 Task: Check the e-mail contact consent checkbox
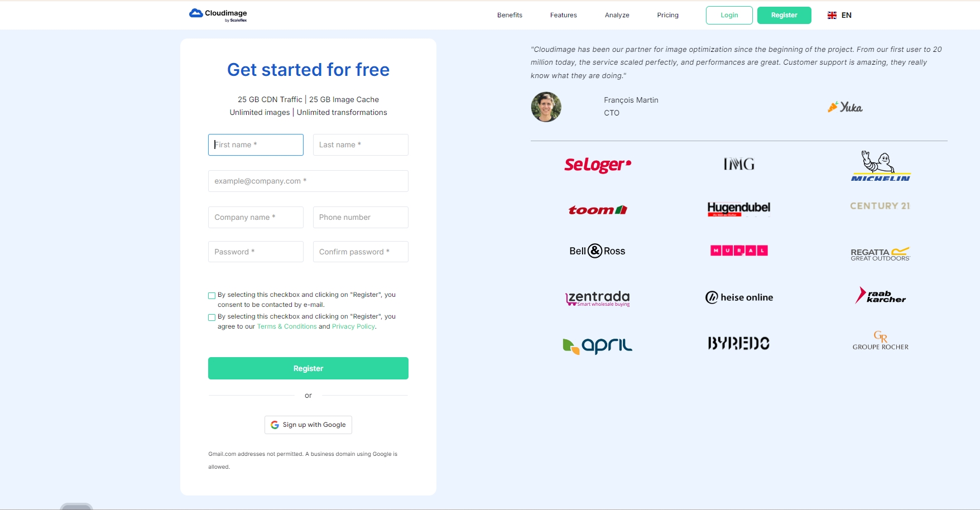(212, 296)
